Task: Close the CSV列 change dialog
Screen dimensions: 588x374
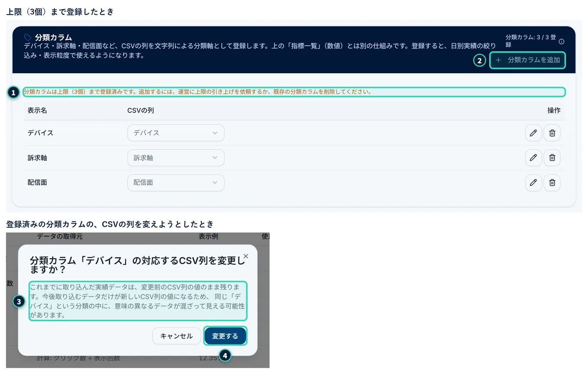Action: tap(246, 256)
